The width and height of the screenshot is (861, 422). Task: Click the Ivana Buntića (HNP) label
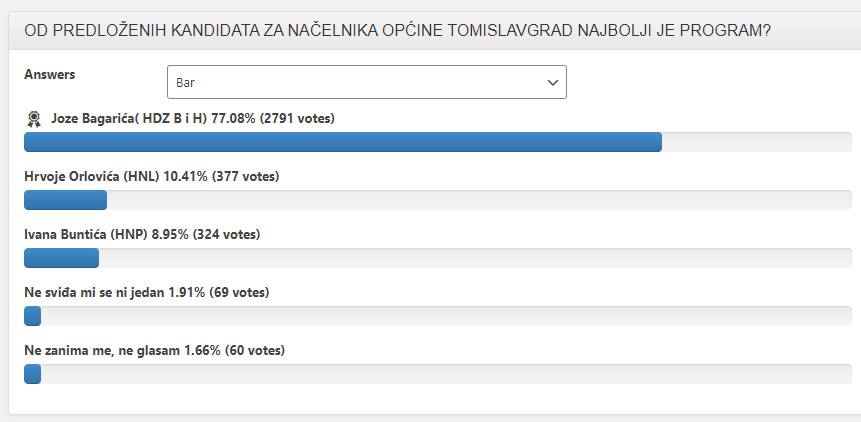tap(85, 235)
